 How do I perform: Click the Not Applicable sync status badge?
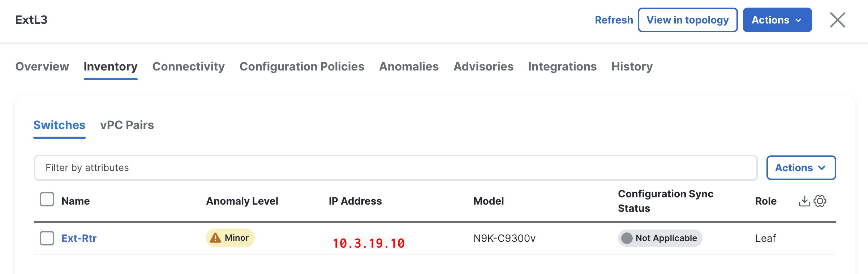[x=660, y=238]
